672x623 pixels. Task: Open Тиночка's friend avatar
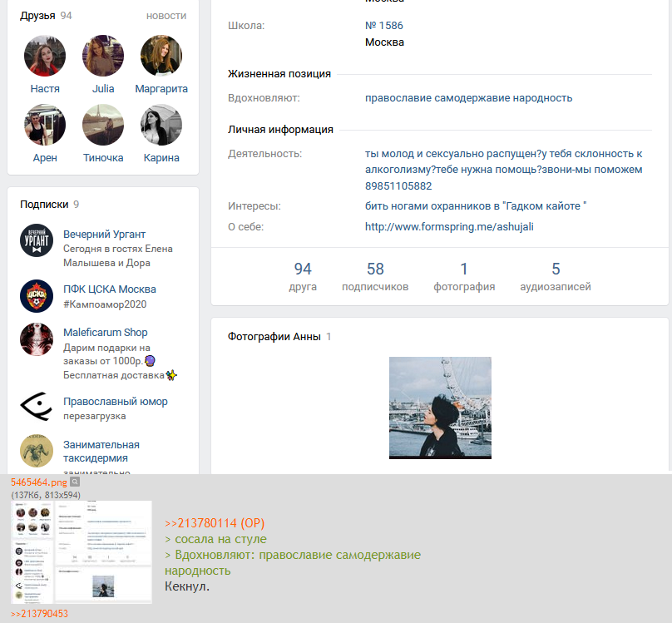tap(103, 125)
